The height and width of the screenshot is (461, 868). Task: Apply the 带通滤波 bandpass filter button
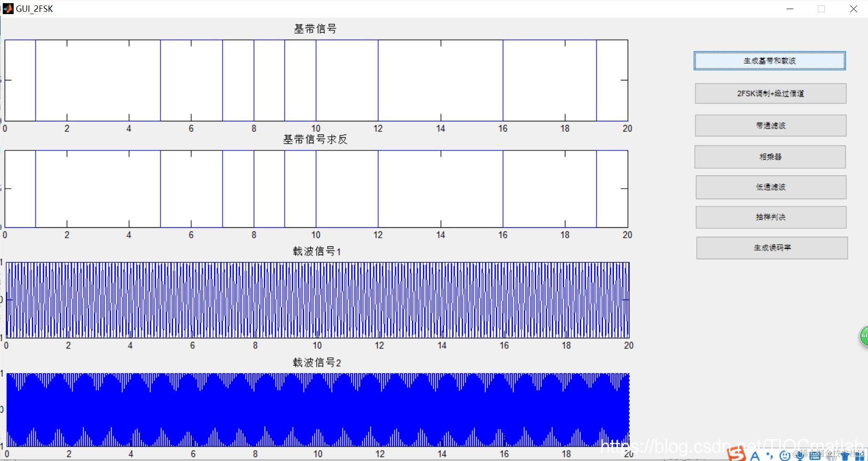coord(771,125)
